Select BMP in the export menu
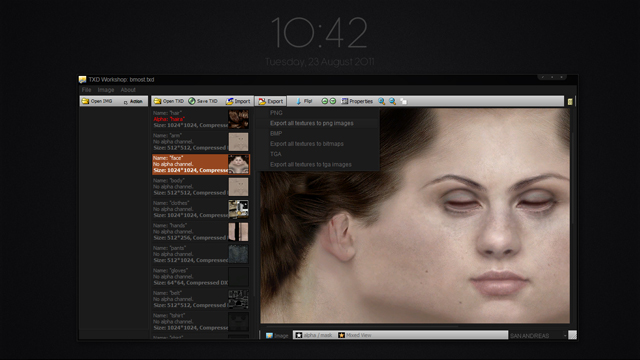Screen dimensions: 640x360 coord(318,133)
